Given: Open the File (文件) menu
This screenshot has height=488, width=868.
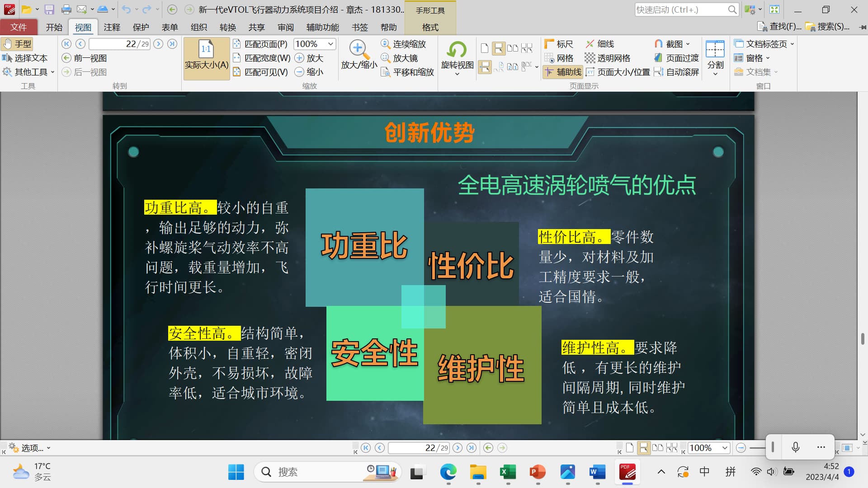Looking at the screenshot, I should click(19, 27).
